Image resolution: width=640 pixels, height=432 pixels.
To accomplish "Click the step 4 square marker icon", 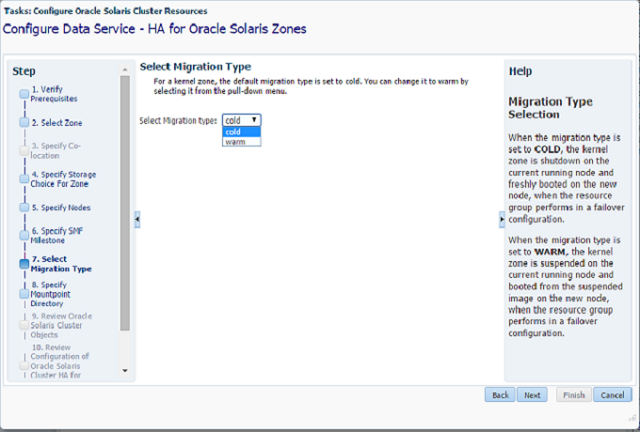I will coord(24,179).
